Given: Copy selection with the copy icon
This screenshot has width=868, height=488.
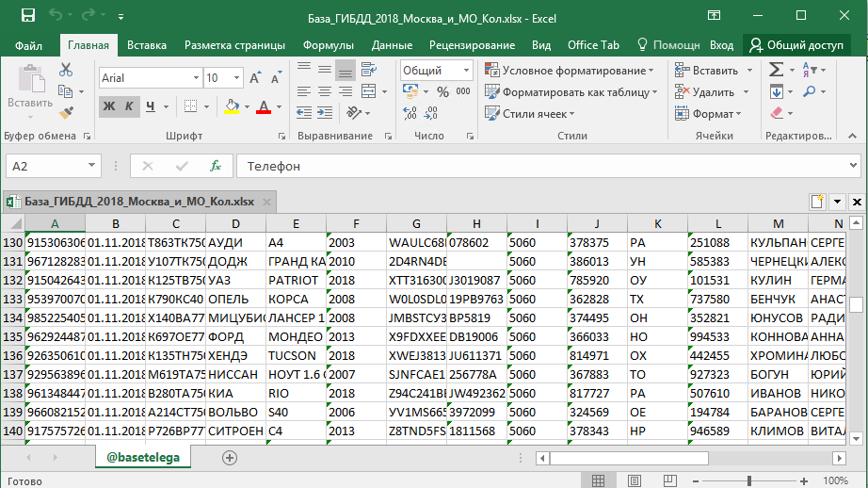Looking at the screenshot, I should 65,91.
